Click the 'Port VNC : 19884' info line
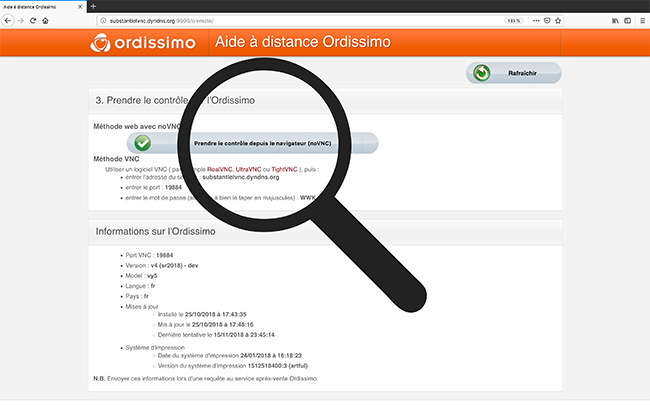 tap(149, 255)
